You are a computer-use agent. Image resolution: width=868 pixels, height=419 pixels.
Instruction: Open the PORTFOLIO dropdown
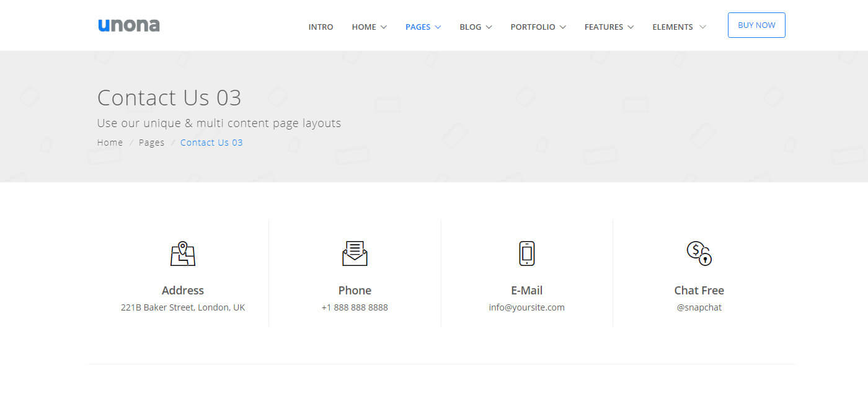click(x=533, y=27)
